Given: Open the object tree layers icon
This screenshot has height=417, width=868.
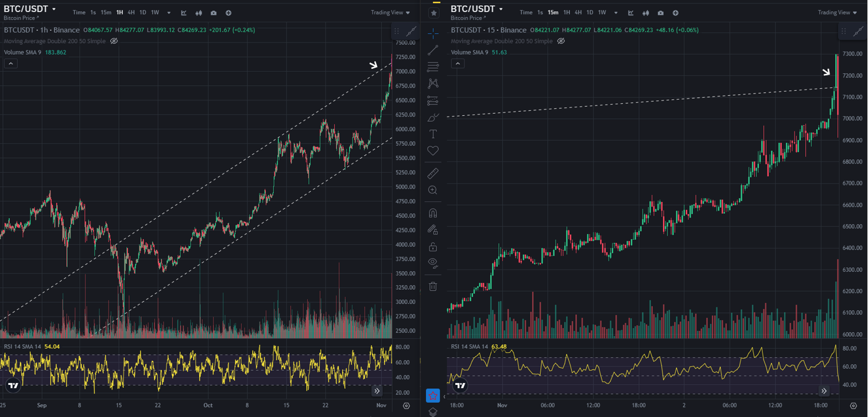Looking at the screenshot, I should (x=433, y=412).
